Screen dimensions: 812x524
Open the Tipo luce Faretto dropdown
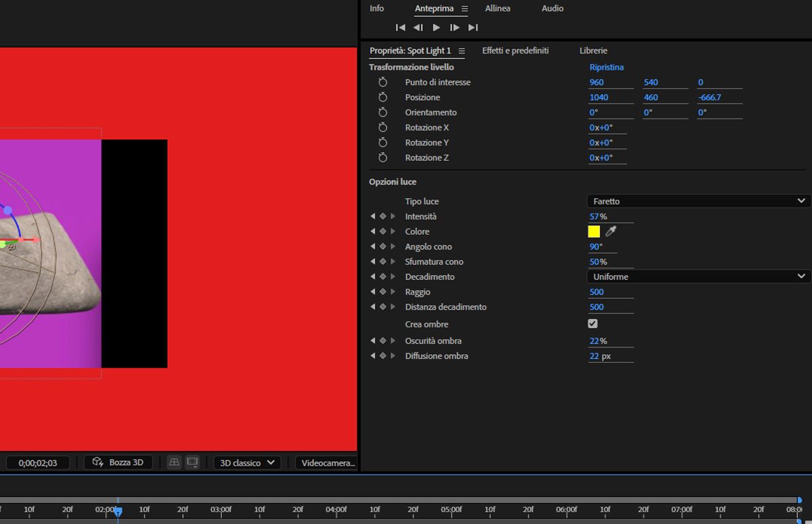pyautogui.click(x=697, y=201)
